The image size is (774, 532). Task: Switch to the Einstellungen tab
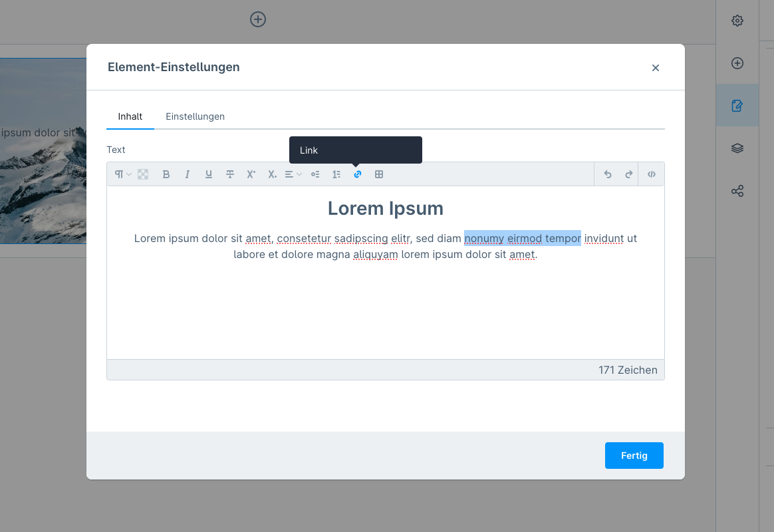point(195,116)
